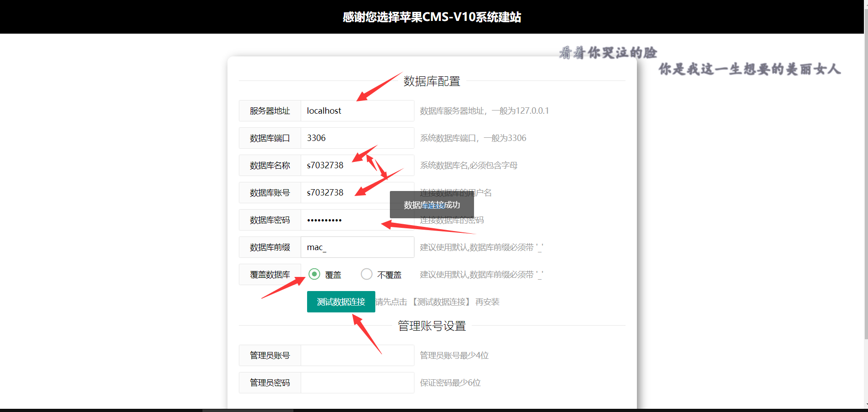The width and height of the screenshot is (868, 412).
Task: Click the hint 系统数据库端口，一般为3306
Action: coord(473,138)
